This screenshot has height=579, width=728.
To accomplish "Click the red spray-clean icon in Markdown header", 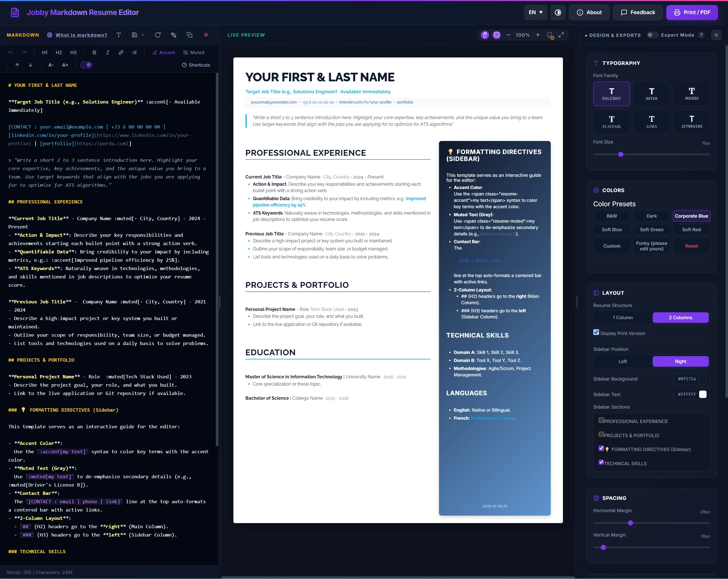I will pos(206,35).
